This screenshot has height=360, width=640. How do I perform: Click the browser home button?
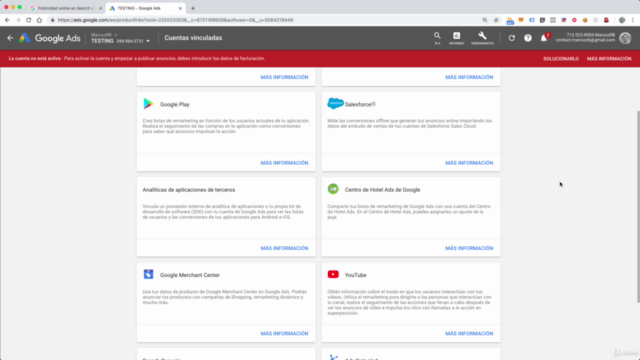39,20
